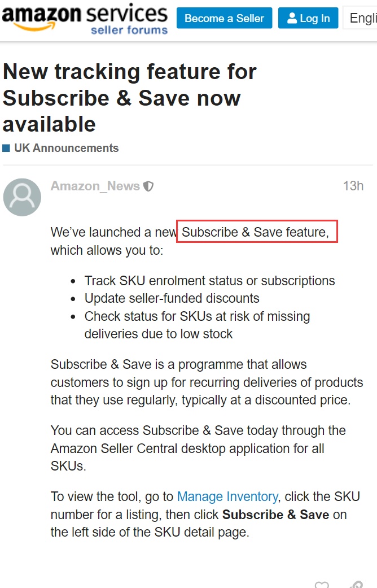Open the UK Announcements category
Image resolution: width=377 pixels, height=588 pixels.
coord(67,148)
